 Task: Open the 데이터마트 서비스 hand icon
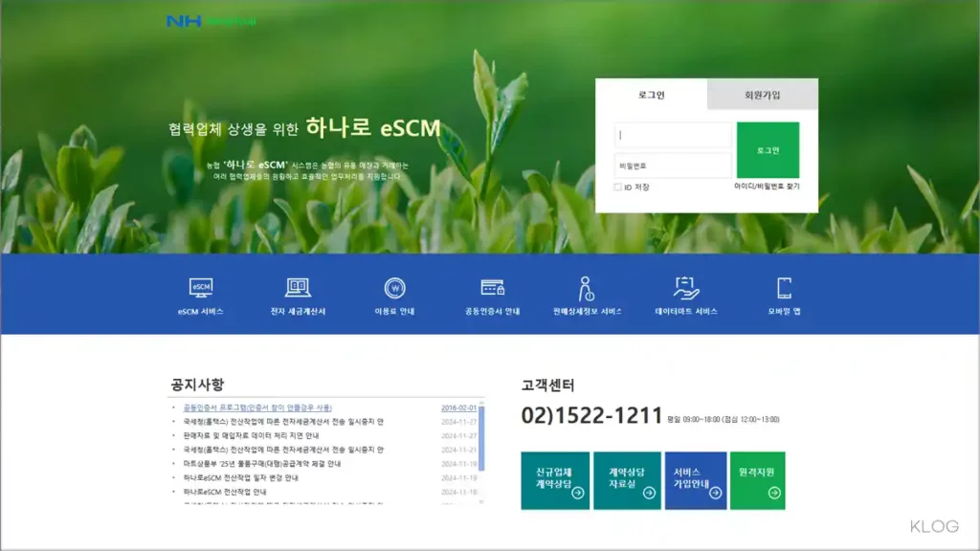click(685, 288)
